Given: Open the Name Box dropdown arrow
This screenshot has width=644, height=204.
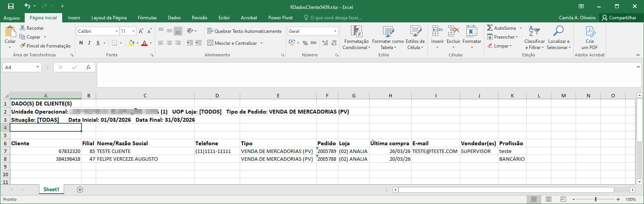Looking at the screenshot, I should pyautogui.click(x=37, y=67).
